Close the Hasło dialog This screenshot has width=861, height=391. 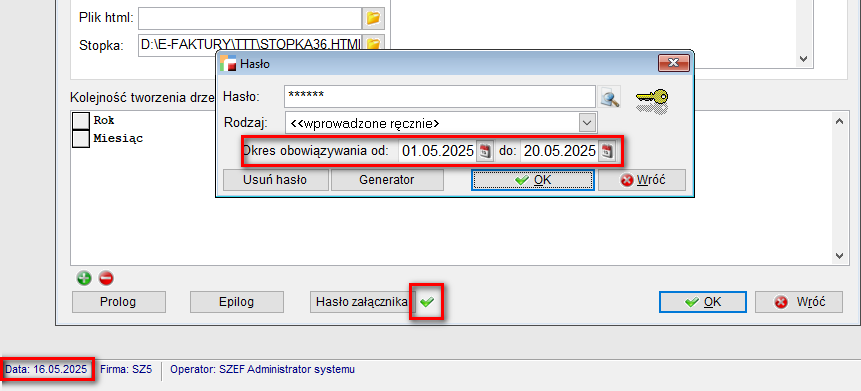click(674, 62)
